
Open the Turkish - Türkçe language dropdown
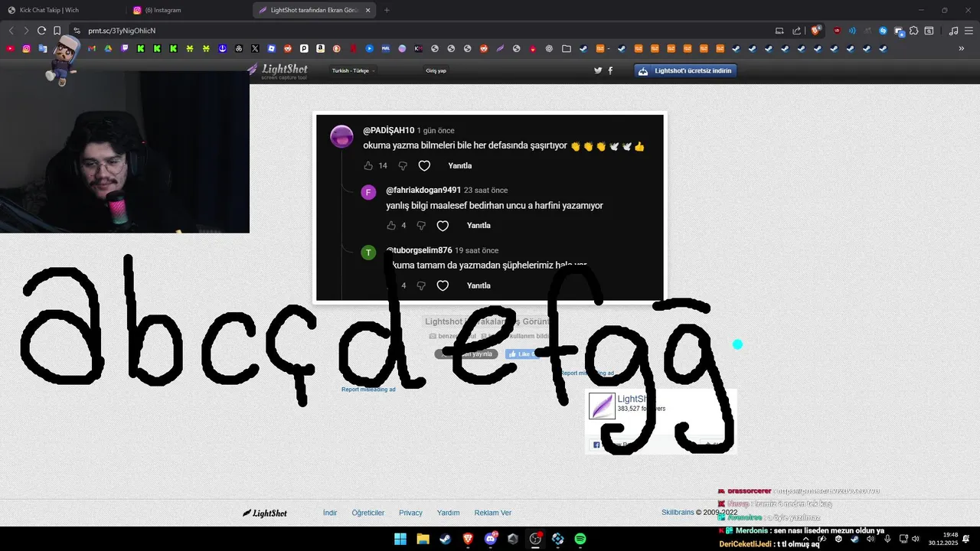coord(353,70)
